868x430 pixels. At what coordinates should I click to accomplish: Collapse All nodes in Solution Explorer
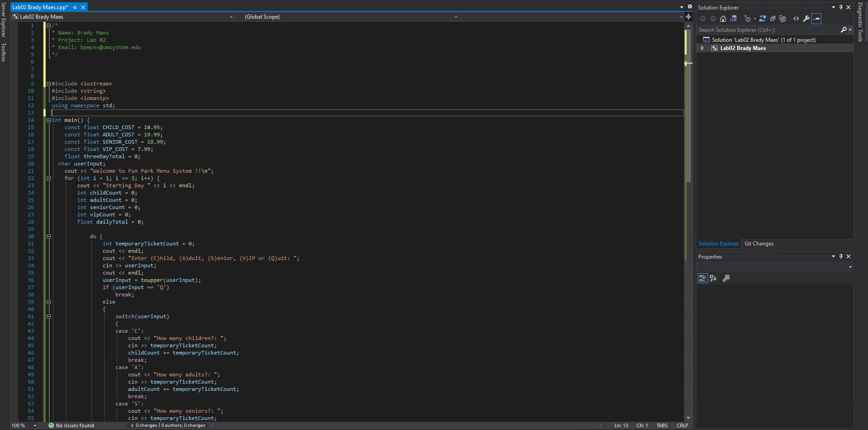click(773, 19)
